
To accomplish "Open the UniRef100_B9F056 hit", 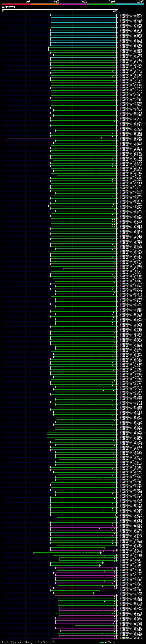I will (131, 548).
